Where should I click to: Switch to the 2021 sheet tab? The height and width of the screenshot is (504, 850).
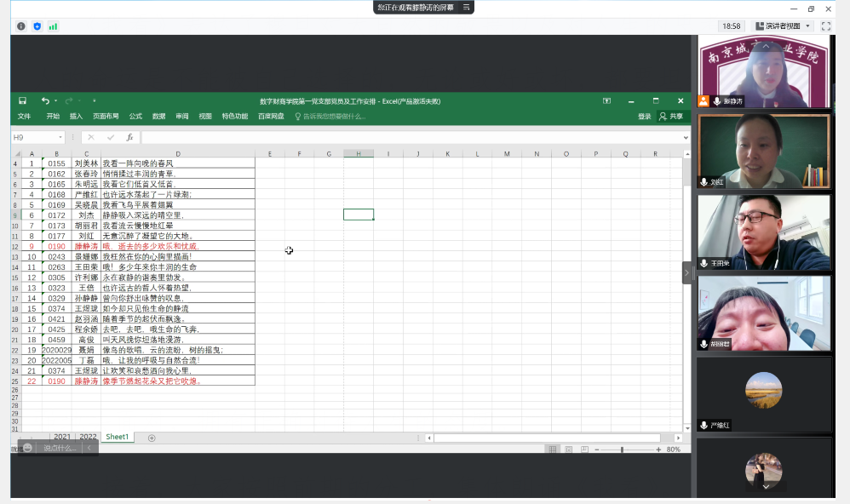click(x=62, y=437)
